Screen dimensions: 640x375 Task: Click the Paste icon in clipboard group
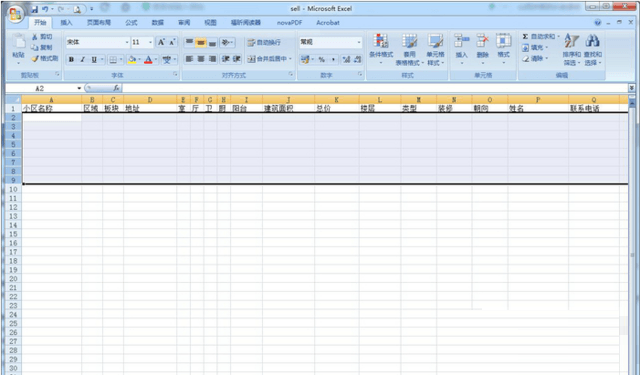18,42
